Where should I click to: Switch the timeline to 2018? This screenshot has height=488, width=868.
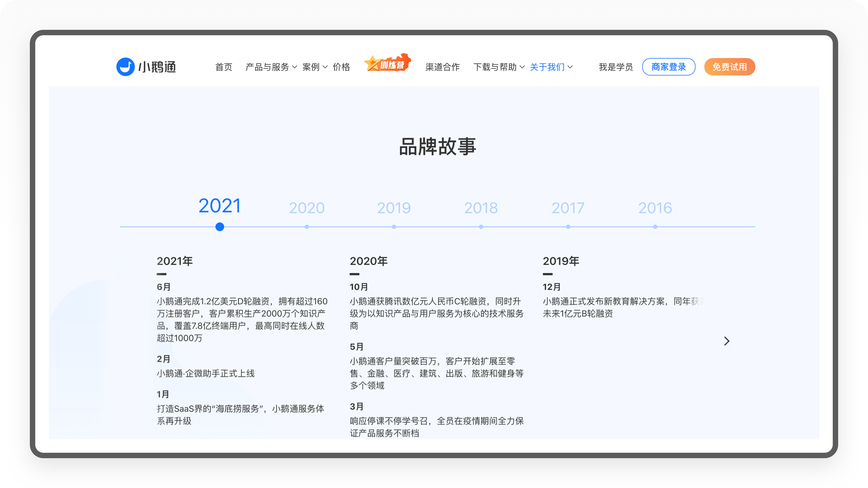481,208
